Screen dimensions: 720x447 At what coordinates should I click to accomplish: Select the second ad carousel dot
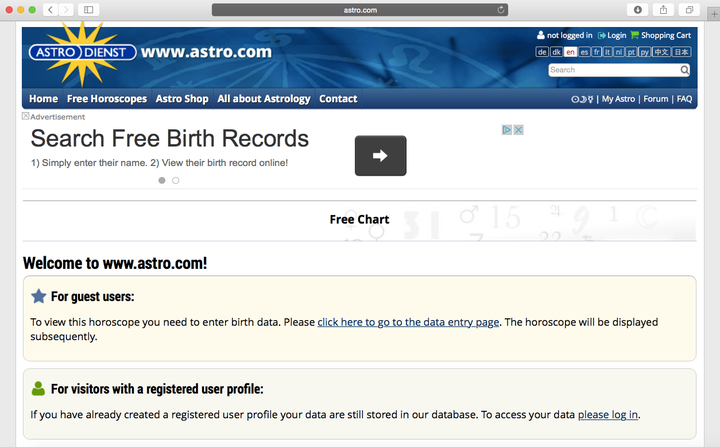tap(175, 181)
